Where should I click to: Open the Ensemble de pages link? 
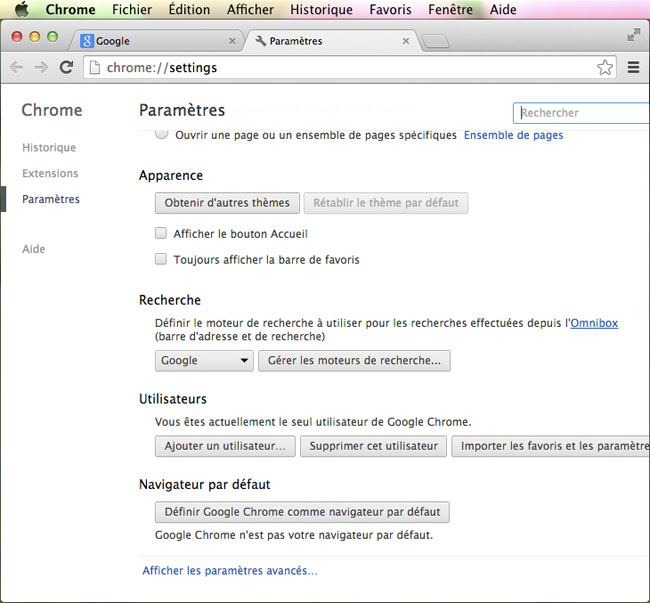[513, 135]
